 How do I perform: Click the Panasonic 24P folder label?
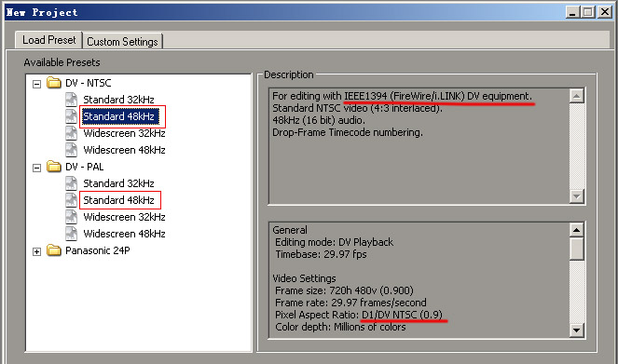point(98,250)
